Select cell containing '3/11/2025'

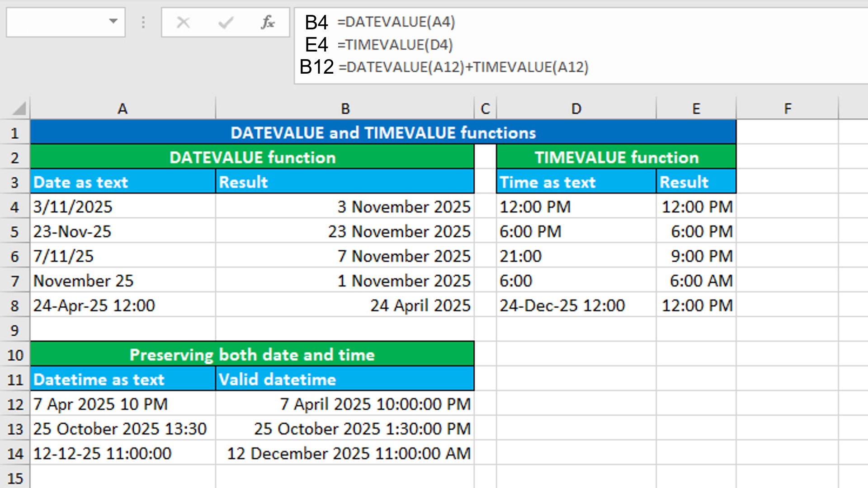point(123,207)
